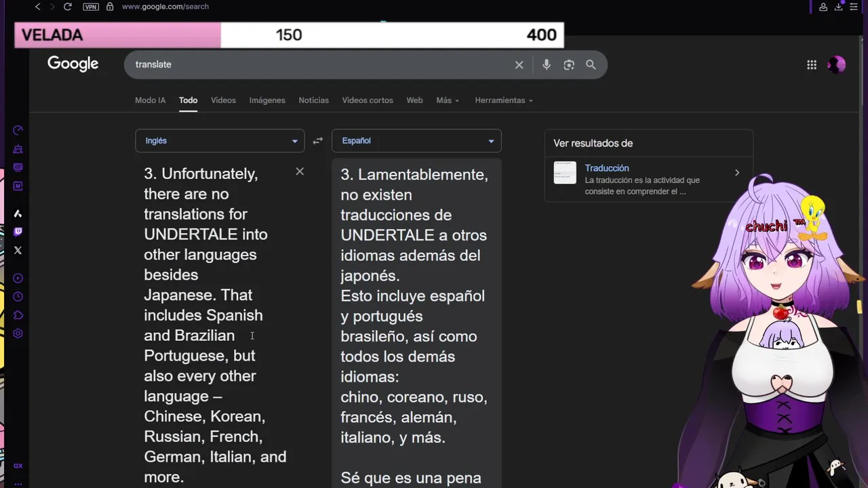Open GX Control speedometer in sidebar
868x488 pixels.
(x=18, y=130)
